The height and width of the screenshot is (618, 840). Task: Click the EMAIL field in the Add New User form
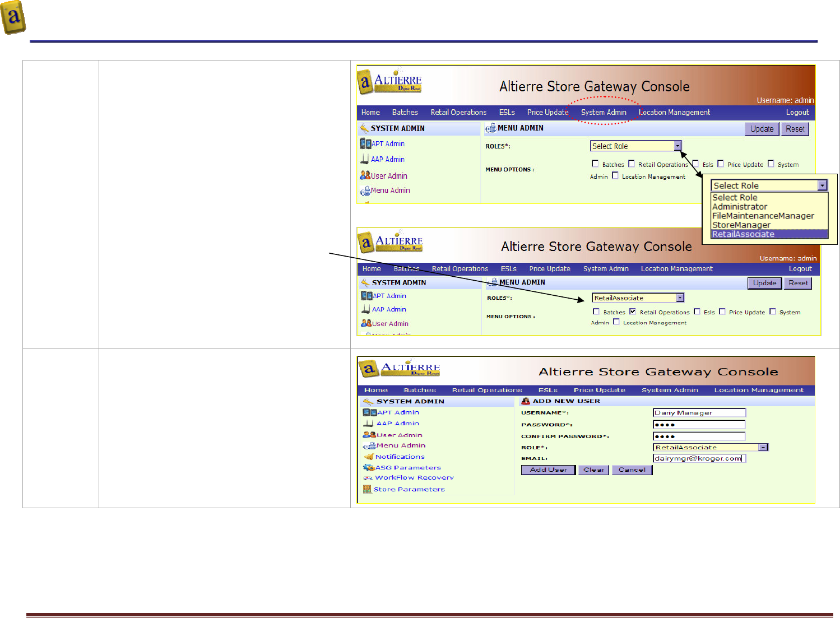tap(699, 458)
